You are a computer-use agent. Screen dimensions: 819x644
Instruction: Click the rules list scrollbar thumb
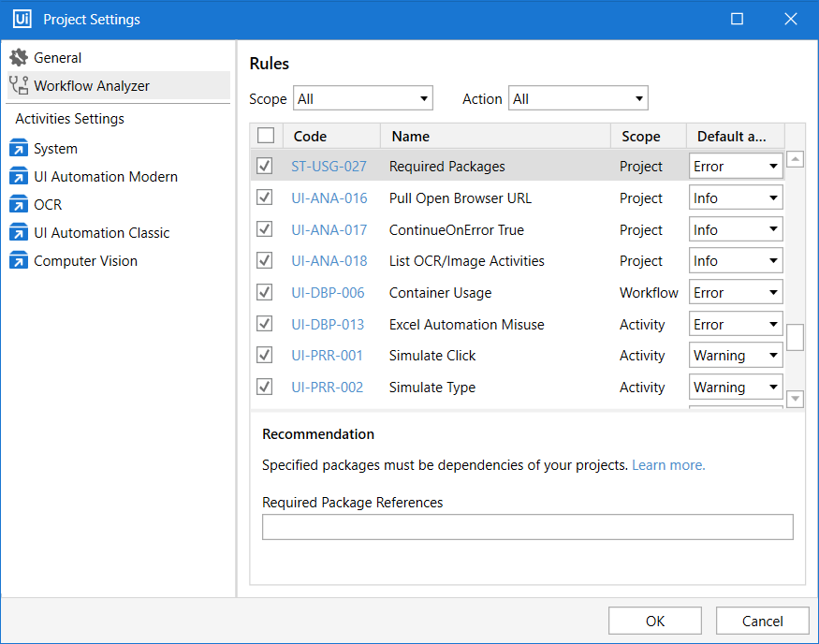coord(795,337)
